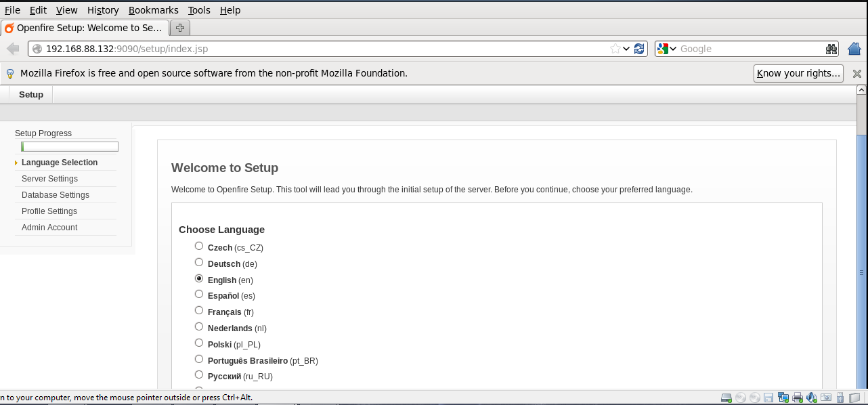Reload the page with the refresh icon
The width and height of the screenshot is (868, 405).
click(639, 49)
